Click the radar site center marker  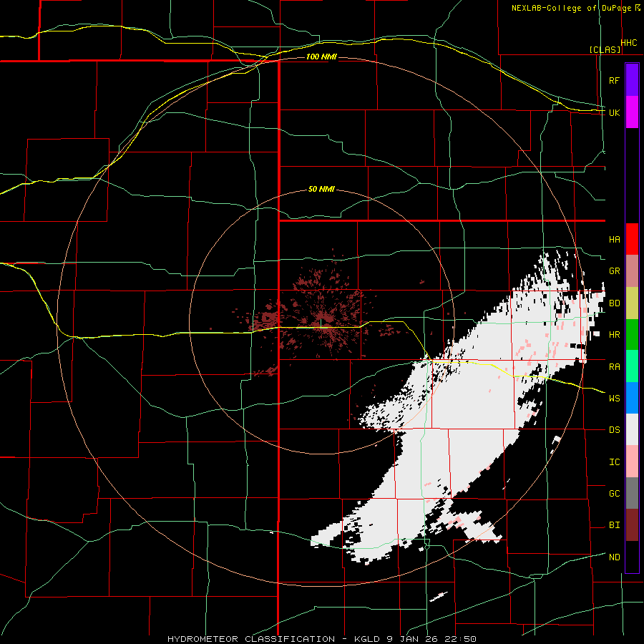(x=321, y=323)
